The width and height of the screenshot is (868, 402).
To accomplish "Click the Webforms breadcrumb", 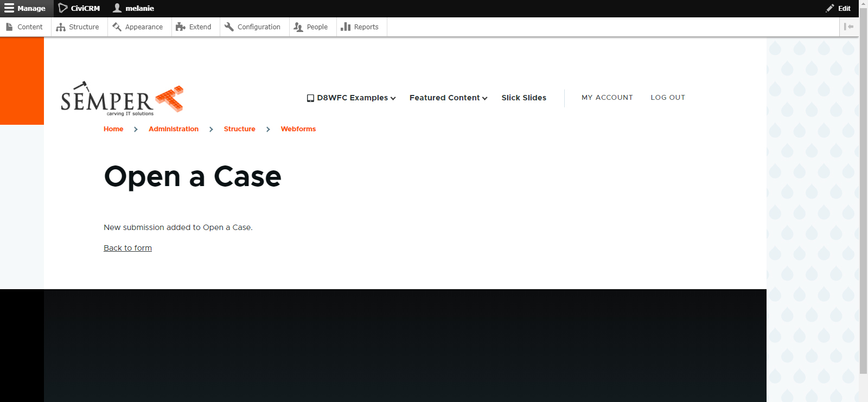I will click(x=298, y=129).
